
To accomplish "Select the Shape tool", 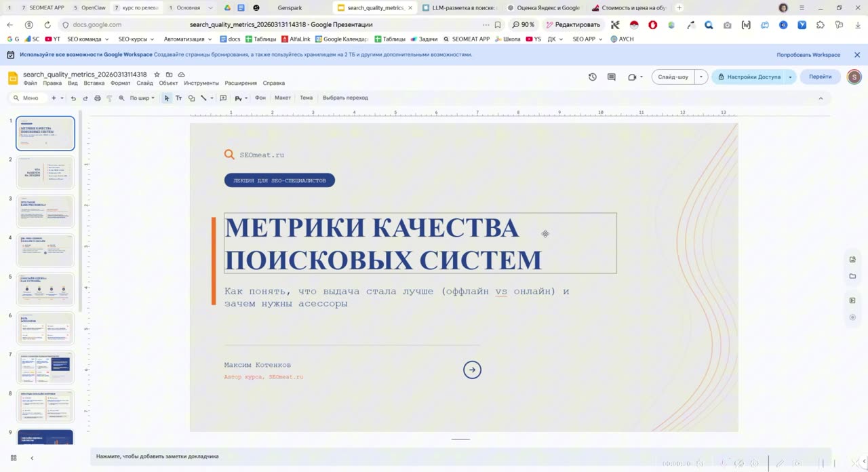I will coord(191,98).
